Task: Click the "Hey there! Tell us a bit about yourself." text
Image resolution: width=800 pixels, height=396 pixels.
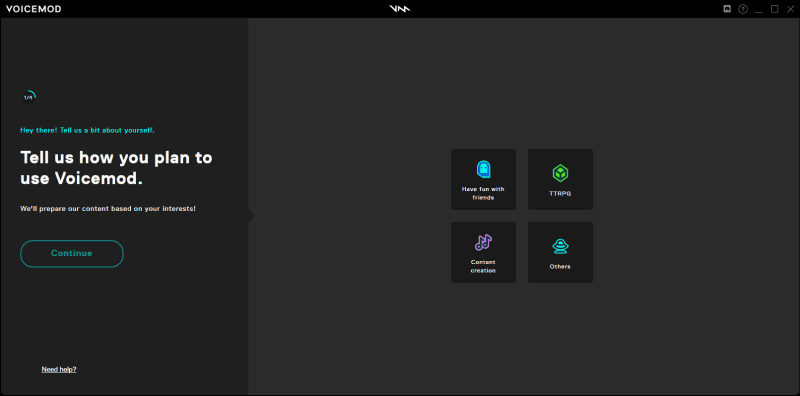Action: point(87,130)
